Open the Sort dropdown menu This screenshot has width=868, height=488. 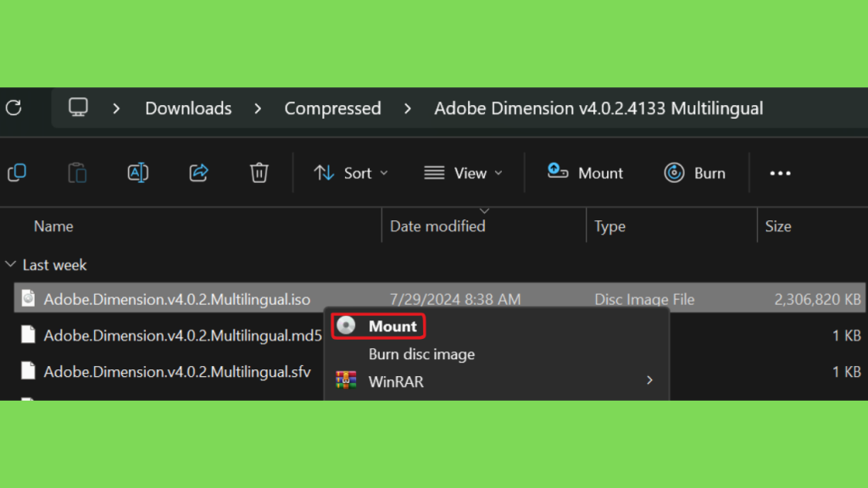(x=351, y=173)
